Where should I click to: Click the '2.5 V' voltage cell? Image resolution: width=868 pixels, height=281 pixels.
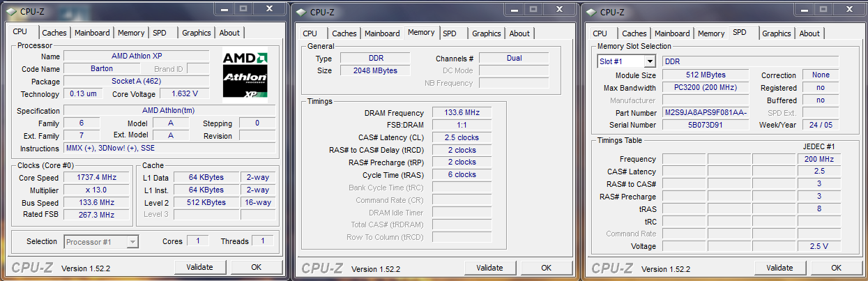(818, 246)
